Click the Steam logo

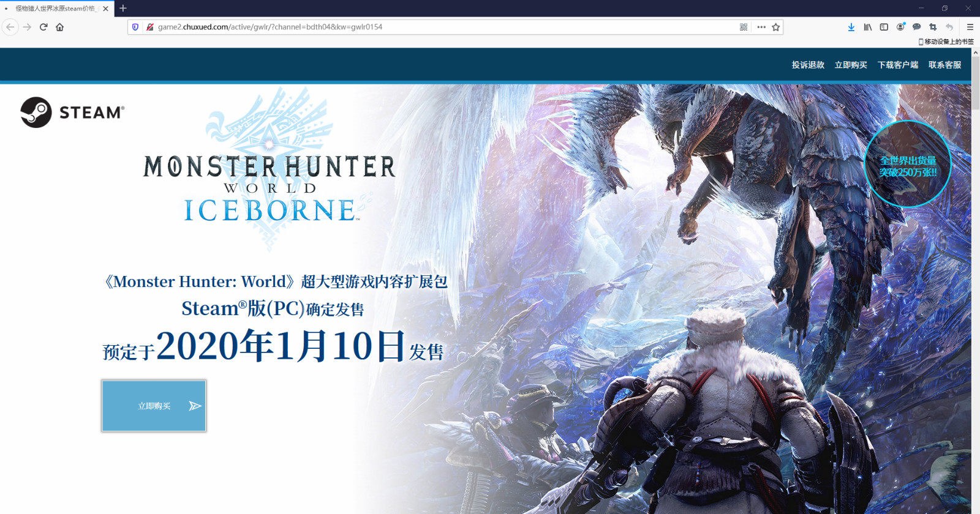(72, 112)
